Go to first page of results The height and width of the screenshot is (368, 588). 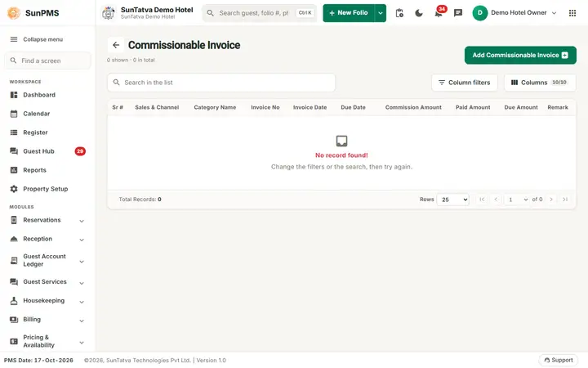[482, 200]
